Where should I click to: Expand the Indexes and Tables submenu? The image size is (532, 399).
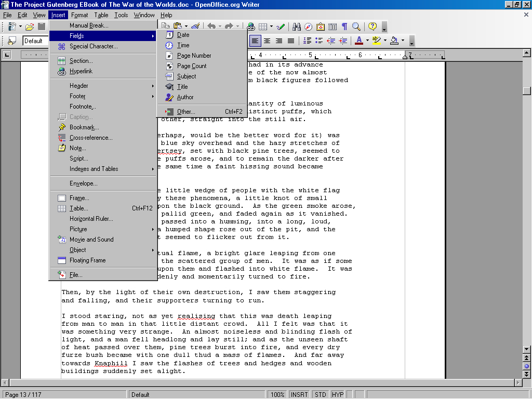[94, 169]
